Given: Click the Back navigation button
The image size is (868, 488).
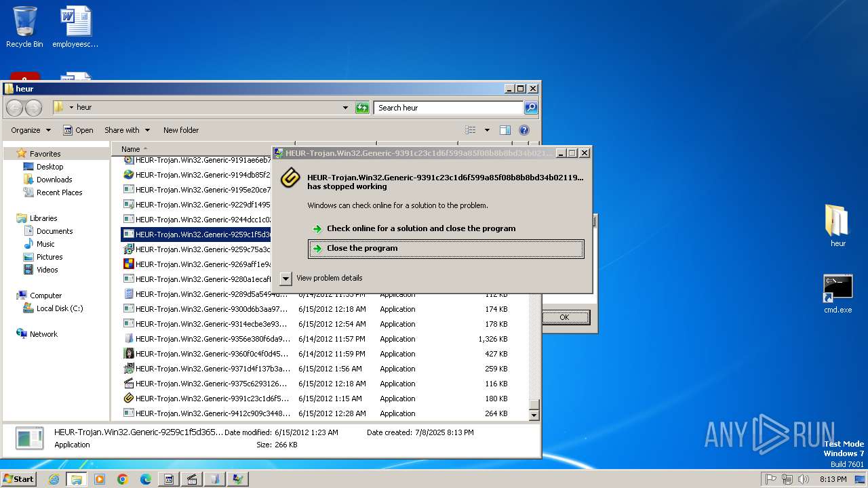Looking at the screenshot, I should (14, 108).
